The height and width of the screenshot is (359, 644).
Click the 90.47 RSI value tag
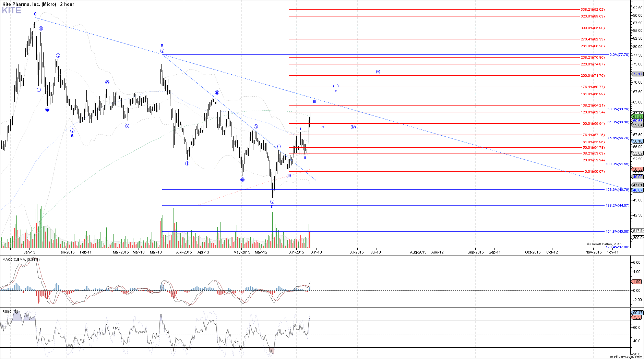pyautogui.click(x=637, y=313)
